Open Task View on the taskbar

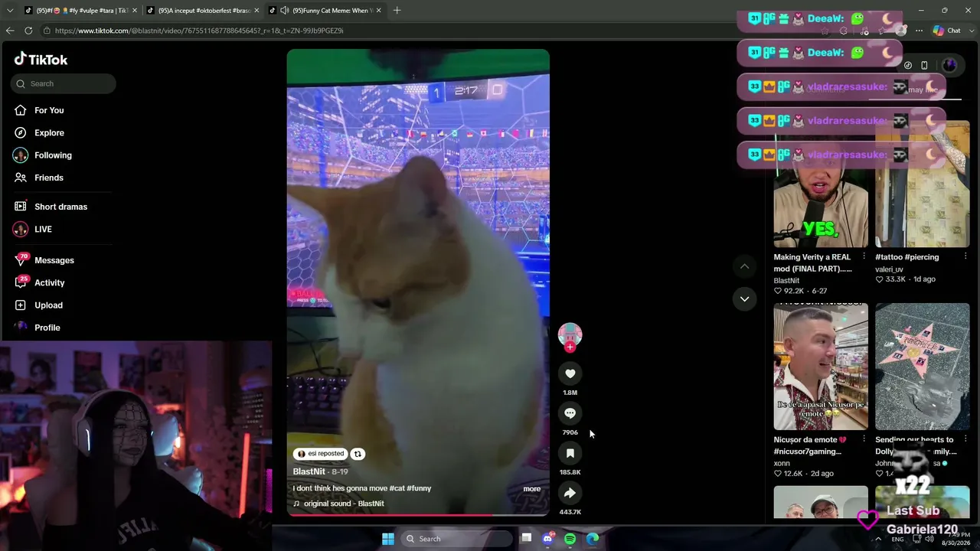(x=527, y=539)
